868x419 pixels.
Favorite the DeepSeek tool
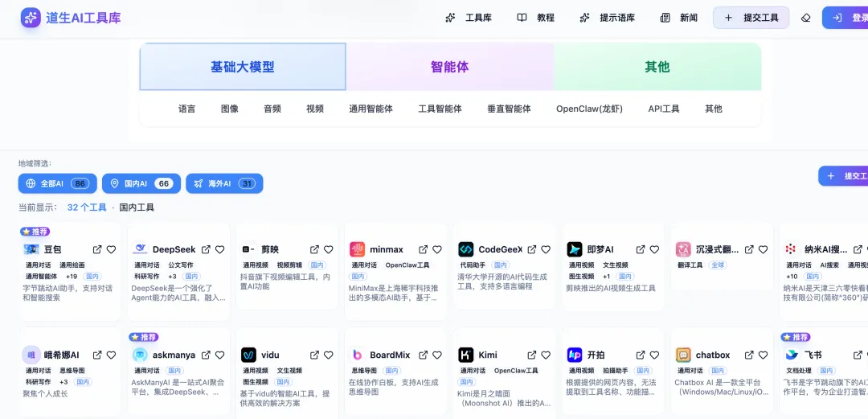tap(219, 249)
